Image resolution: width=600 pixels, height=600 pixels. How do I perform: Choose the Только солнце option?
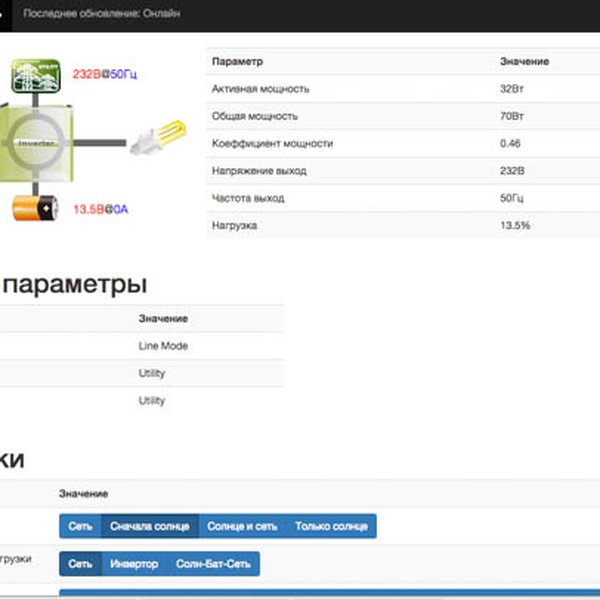tap(330, 526)
